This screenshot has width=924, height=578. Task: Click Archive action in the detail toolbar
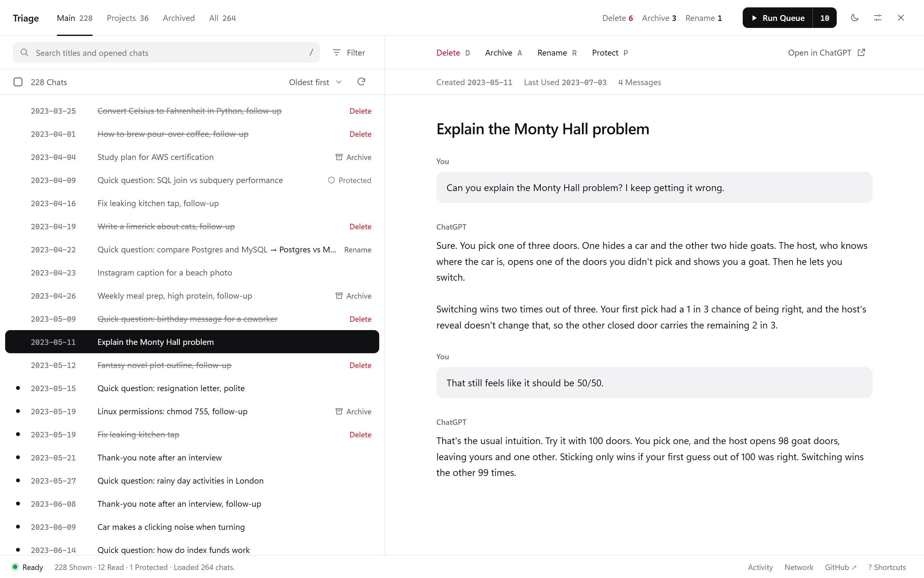(503, 53)
